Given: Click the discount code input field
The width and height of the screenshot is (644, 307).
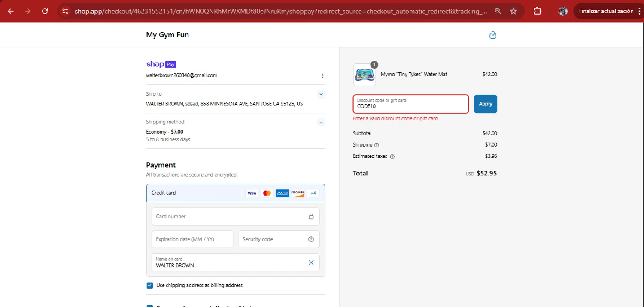Looking at the screenshot, I should pos(411,104).
